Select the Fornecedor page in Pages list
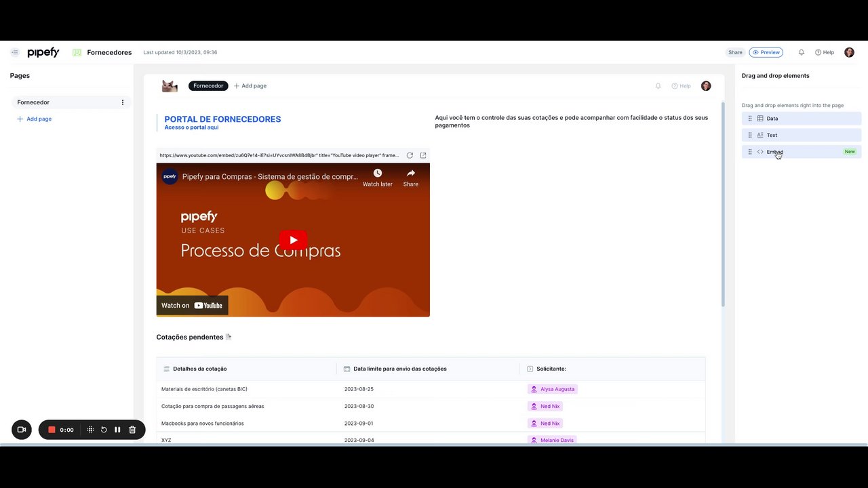 pos(71,102)
